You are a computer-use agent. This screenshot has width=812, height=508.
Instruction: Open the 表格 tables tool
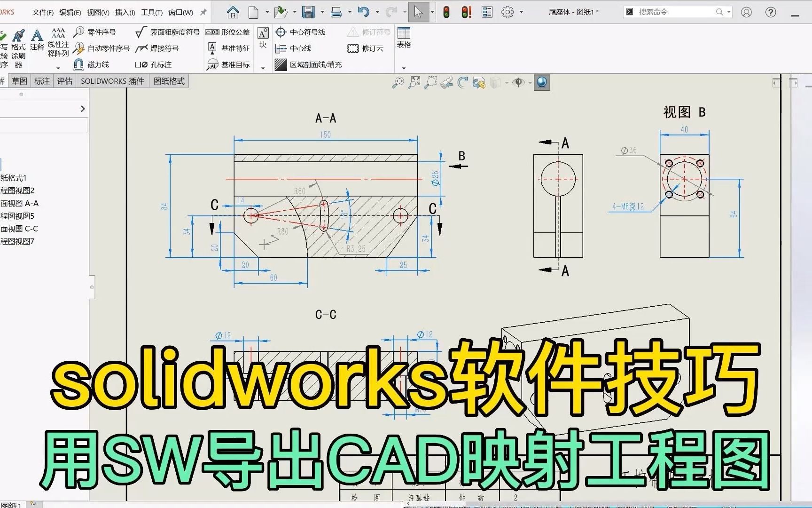(x=404, y=38)
